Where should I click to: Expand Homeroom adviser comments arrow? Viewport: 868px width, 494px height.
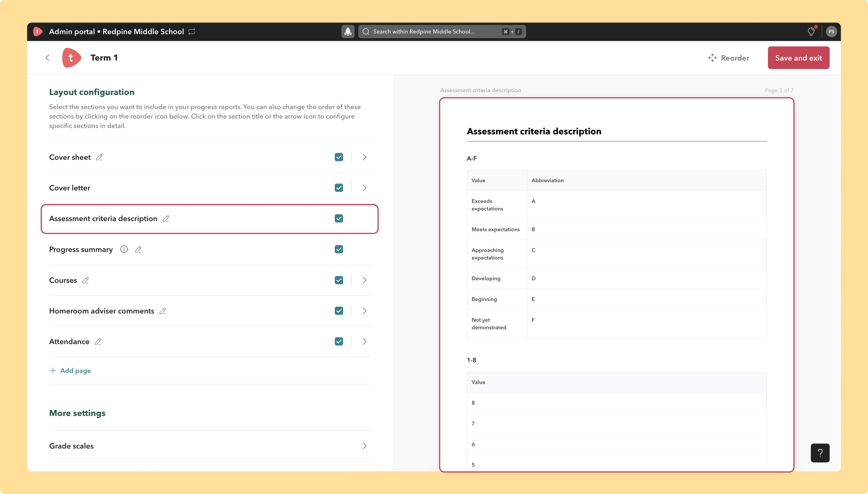364,311
